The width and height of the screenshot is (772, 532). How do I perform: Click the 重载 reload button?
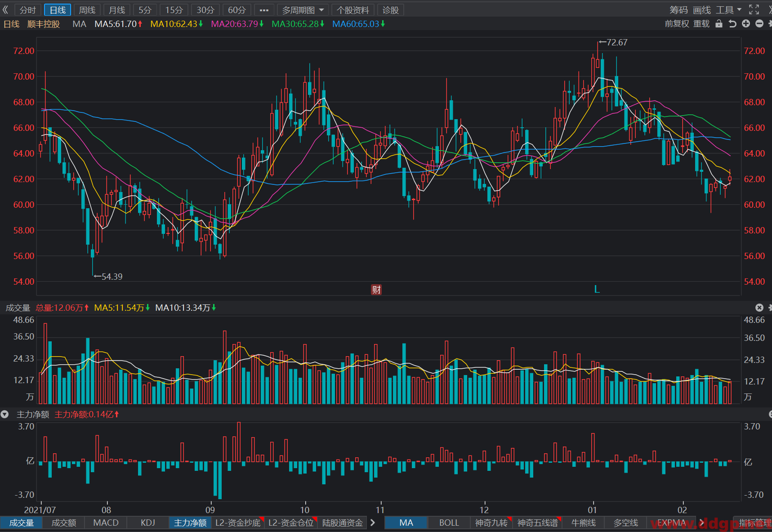[701, 24]
